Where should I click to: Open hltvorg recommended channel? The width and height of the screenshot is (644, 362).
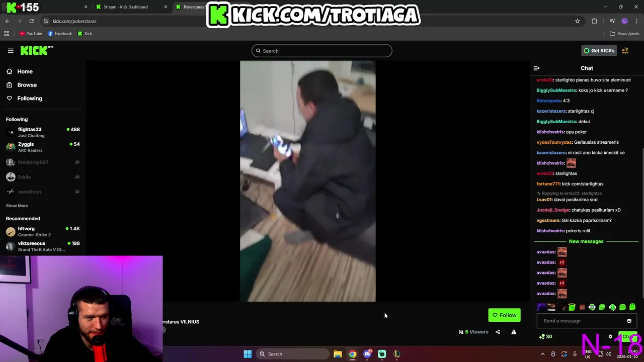43,231
